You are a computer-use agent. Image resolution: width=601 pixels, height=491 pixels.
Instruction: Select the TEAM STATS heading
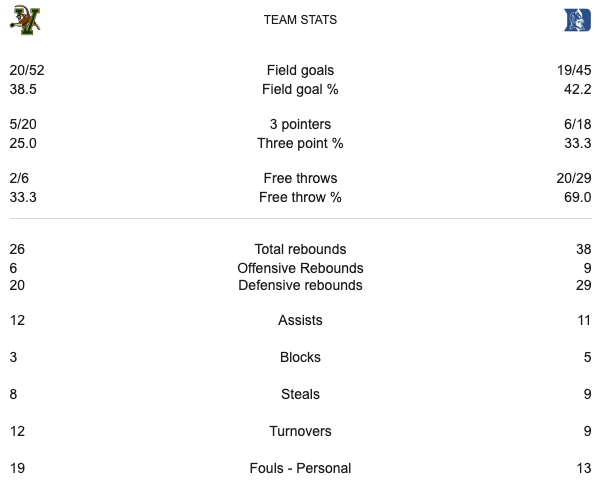click(x=300, y=20)
